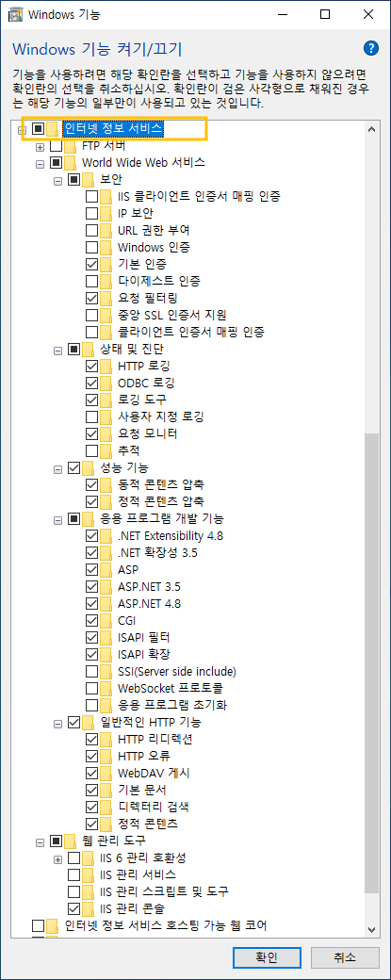Click the folder icon beside ISAPI 필터
The width and height of the screenshot is (391, 980).
coord(107,638)
